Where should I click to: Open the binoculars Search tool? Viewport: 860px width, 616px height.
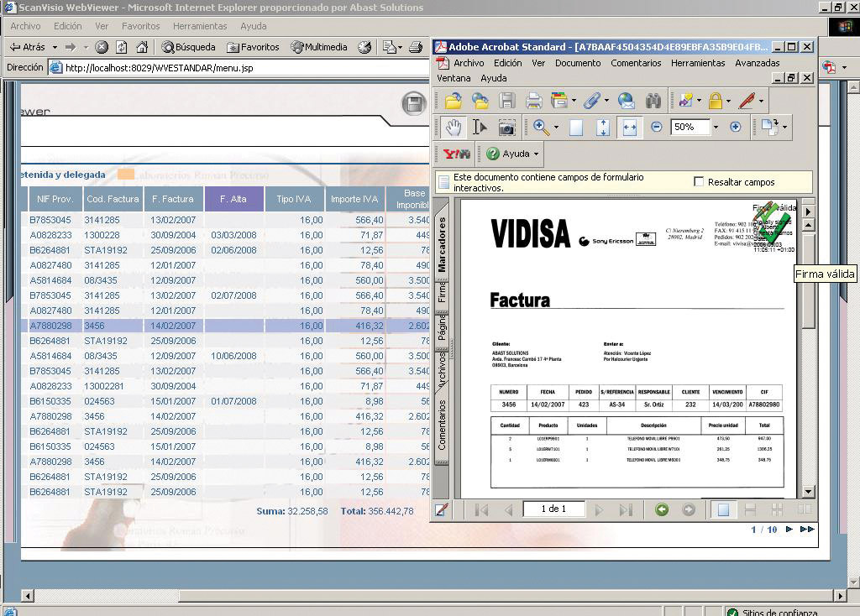tap(653, 102)
